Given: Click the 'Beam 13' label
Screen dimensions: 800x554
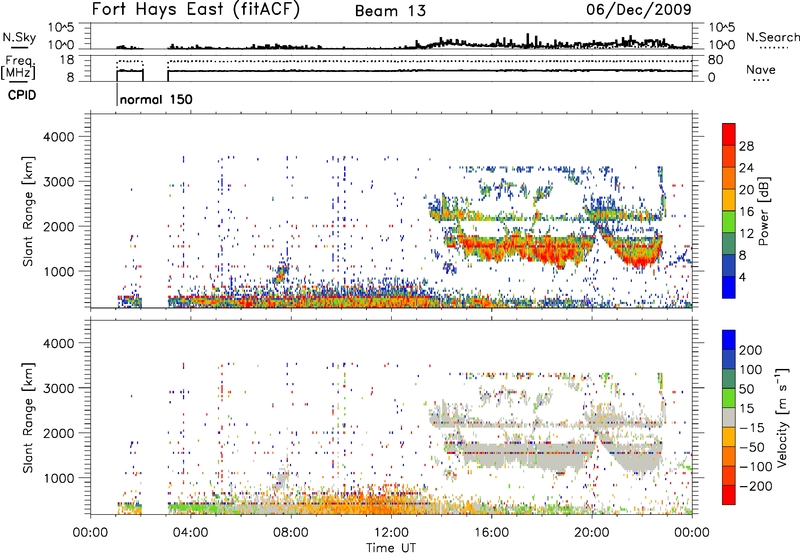Looking at the screenshot, I should (x=390, y=11).
